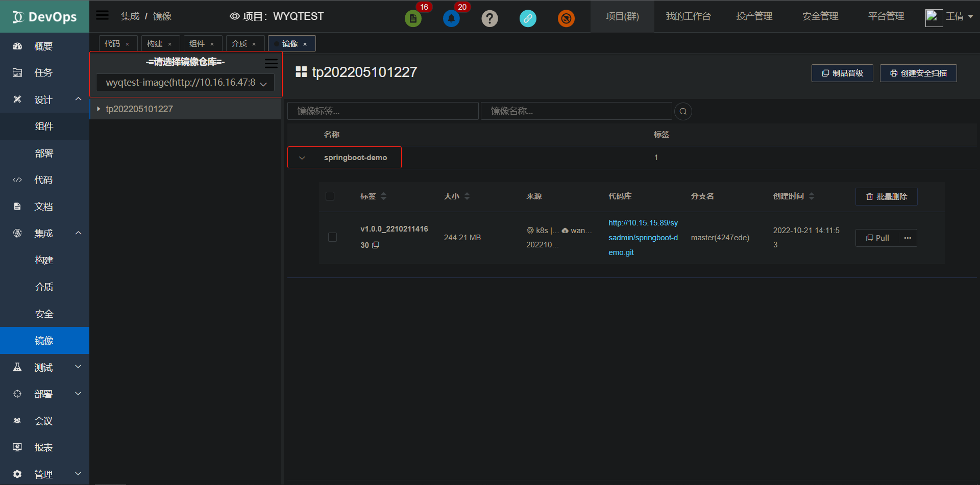Click the magnifier search icon
This screenshot has height=485, width=980.
point(683,111)
